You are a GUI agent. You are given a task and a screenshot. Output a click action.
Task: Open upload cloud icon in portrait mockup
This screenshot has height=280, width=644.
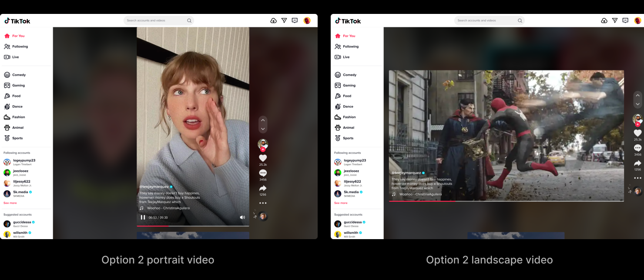(273, 20)
